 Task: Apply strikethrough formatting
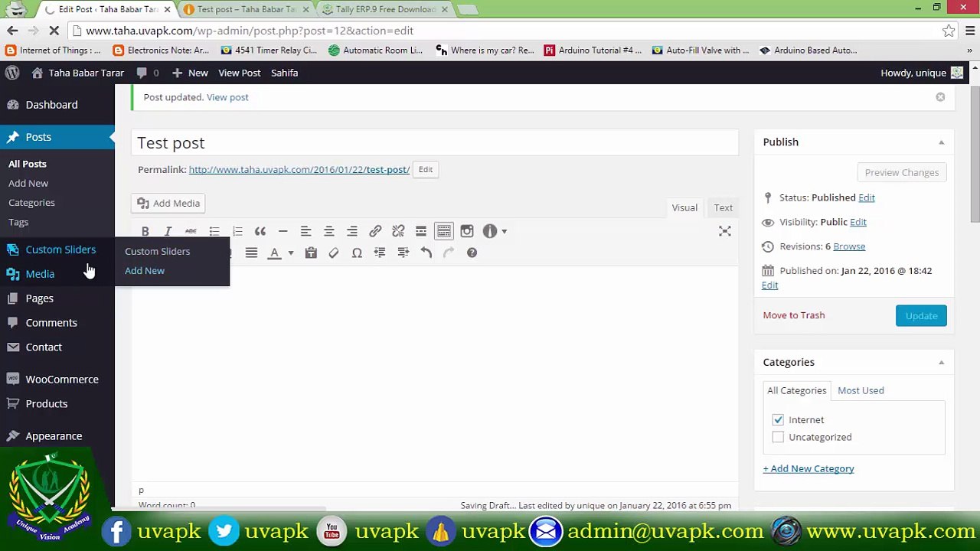(x=191, y=231)
